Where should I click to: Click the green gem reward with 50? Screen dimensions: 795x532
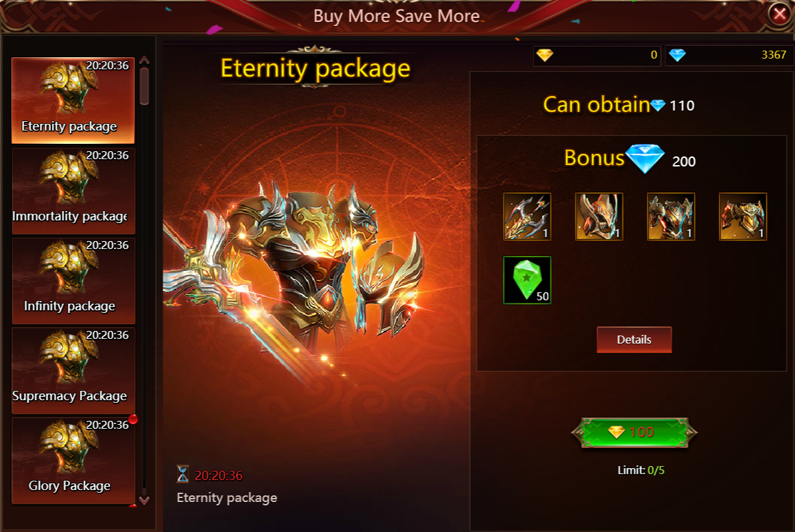[x=527, y=280]
